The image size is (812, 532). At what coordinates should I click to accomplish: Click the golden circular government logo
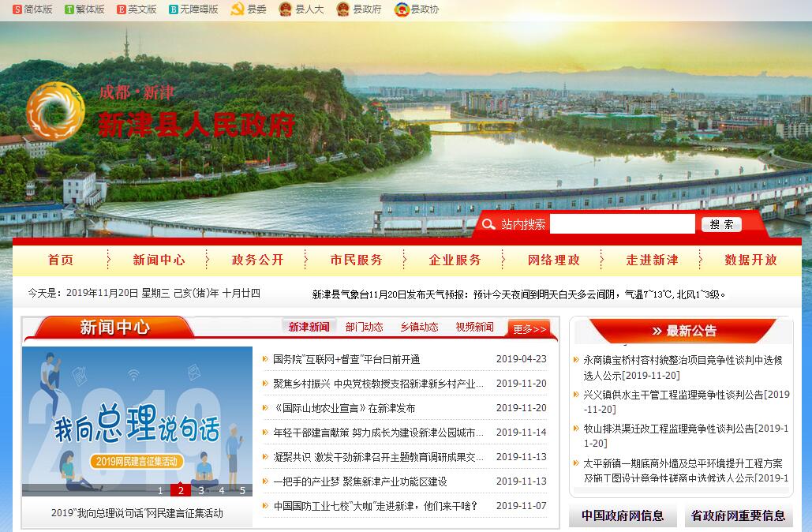pos(55,111)
